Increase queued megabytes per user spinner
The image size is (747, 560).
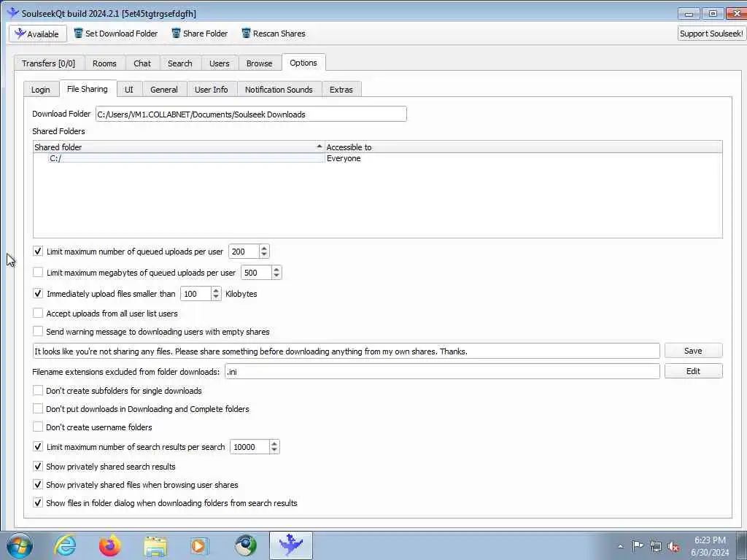(x=276, y=270)
